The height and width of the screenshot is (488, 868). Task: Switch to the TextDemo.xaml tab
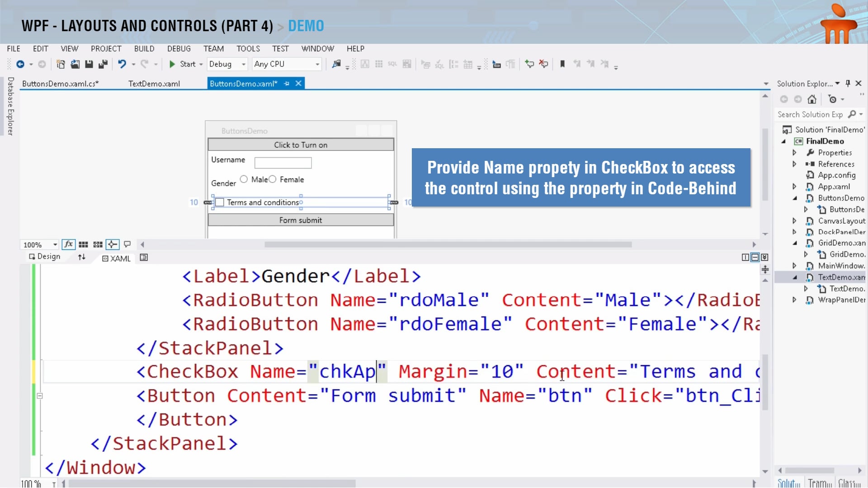(x=154, y=83)
